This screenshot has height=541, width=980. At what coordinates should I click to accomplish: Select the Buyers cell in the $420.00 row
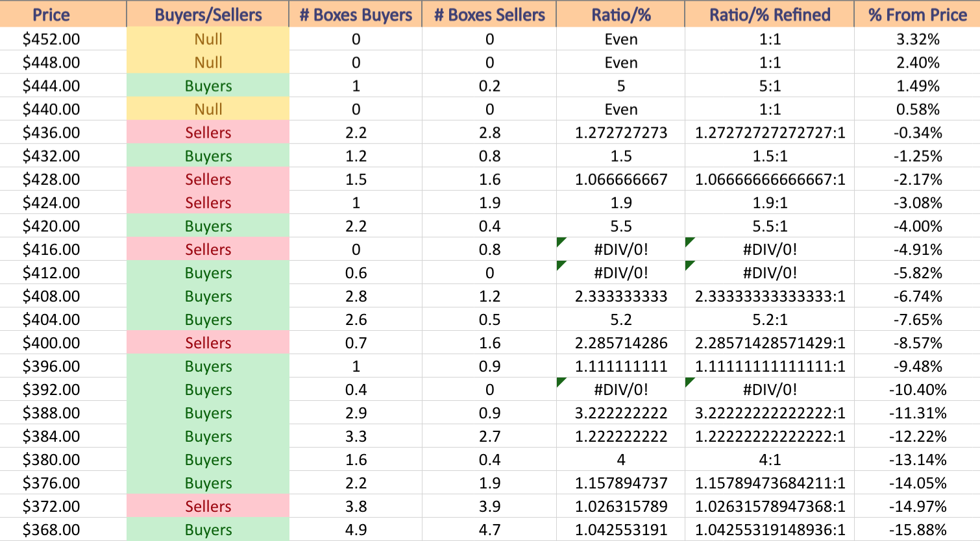(208, 226)
